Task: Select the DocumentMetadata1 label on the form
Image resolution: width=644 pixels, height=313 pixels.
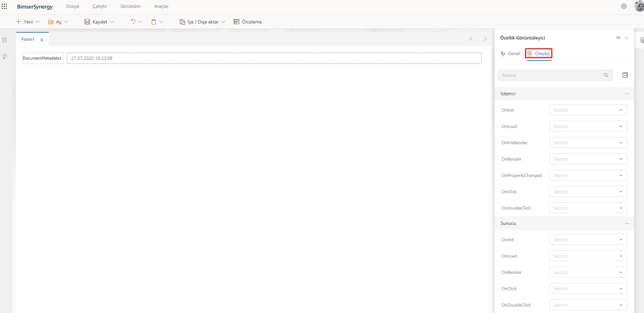Action: point(43,58)
